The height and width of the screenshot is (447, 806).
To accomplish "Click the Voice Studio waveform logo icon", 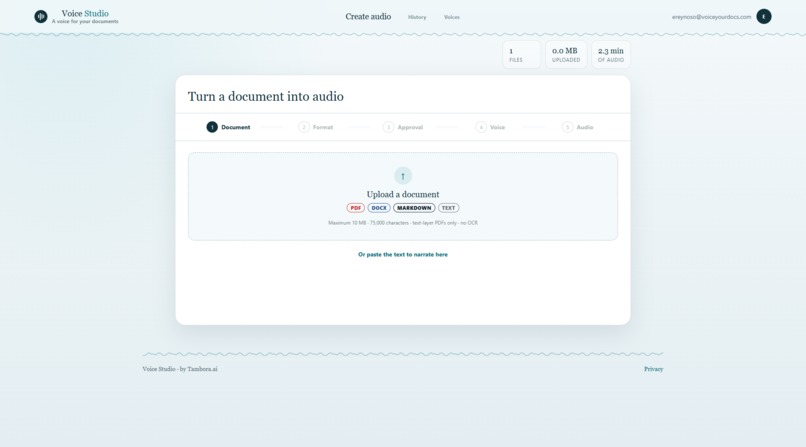I will pos(41,17).
